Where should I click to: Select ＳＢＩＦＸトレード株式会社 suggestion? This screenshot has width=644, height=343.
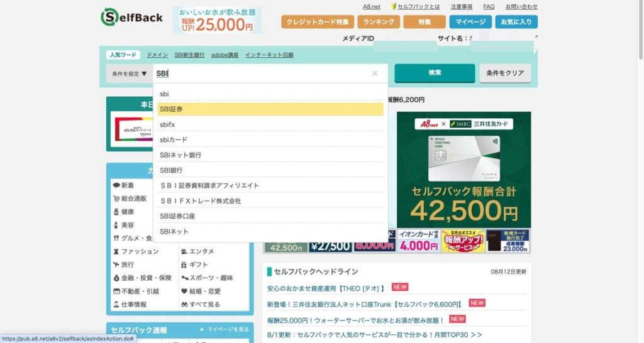(270, 201)
